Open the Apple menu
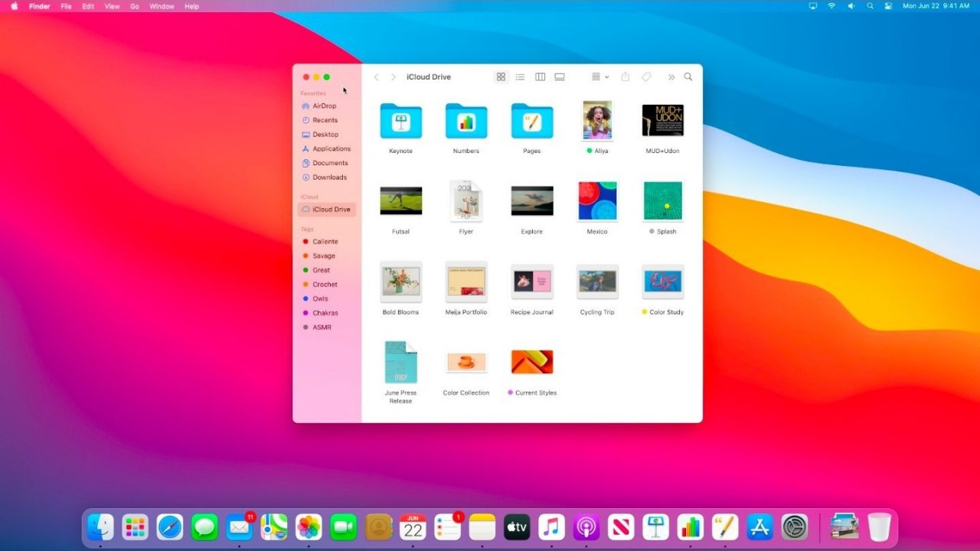The width and height of the screenshot is (980, 551). pos(14,6)
